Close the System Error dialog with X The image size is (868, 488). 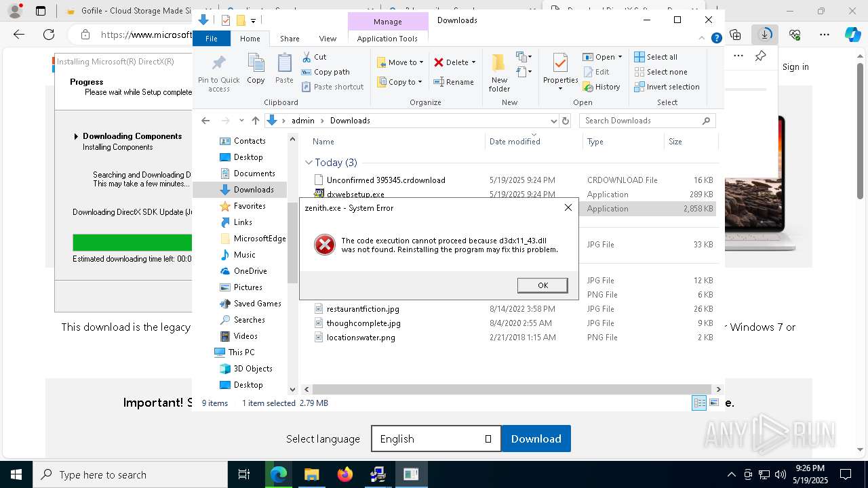[x=568, y=207]
